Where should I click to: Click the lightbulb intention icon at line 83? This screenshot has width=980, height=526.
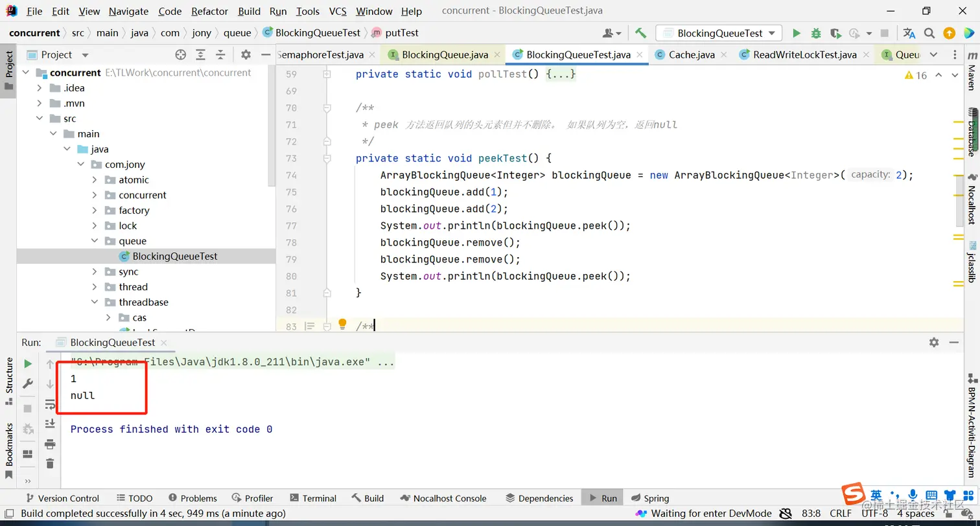pyautogui.click(x=343, y=325)
